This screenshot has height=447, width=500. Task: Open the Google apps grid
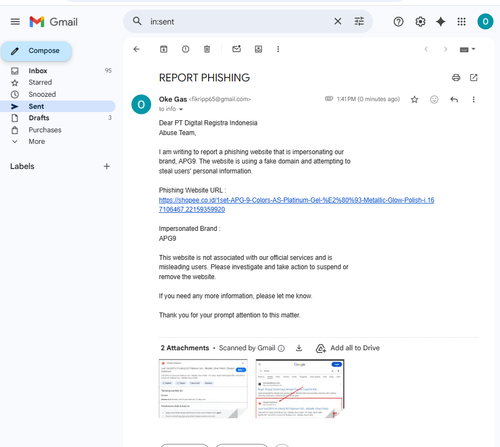461,22
